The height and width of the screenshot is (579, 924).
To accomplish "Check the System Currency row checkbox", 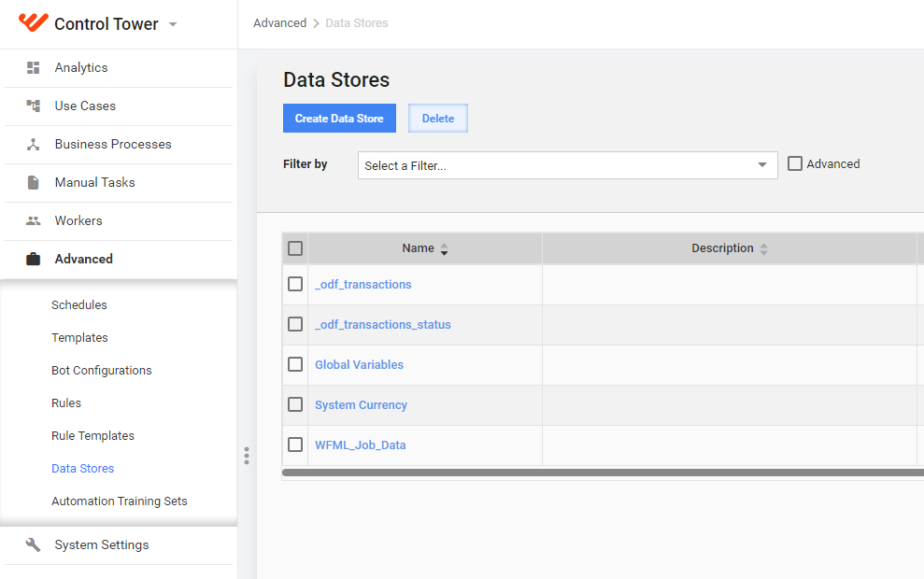I will pyautogui.click(x=295, y=404).
